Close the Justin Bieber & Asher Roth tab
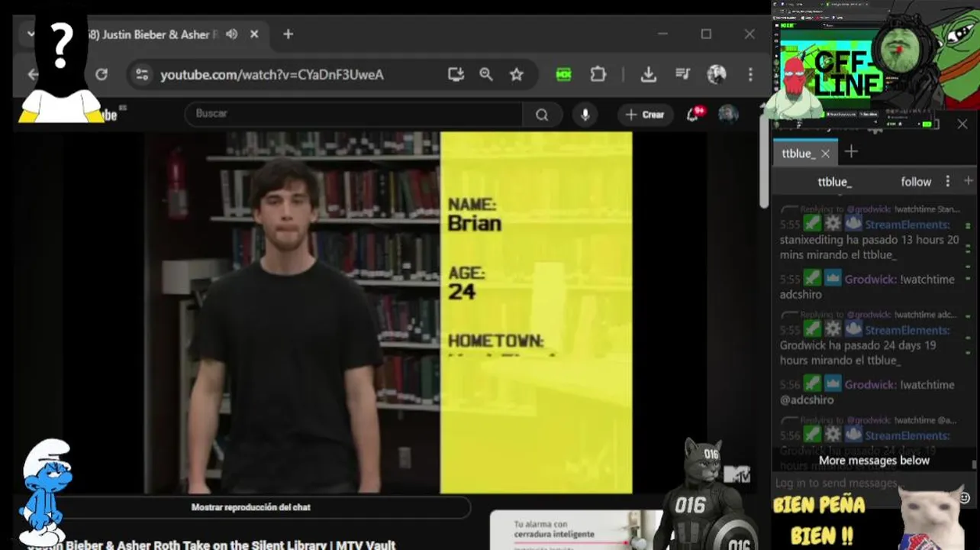980x550 pixels. [x=254, y=34]
